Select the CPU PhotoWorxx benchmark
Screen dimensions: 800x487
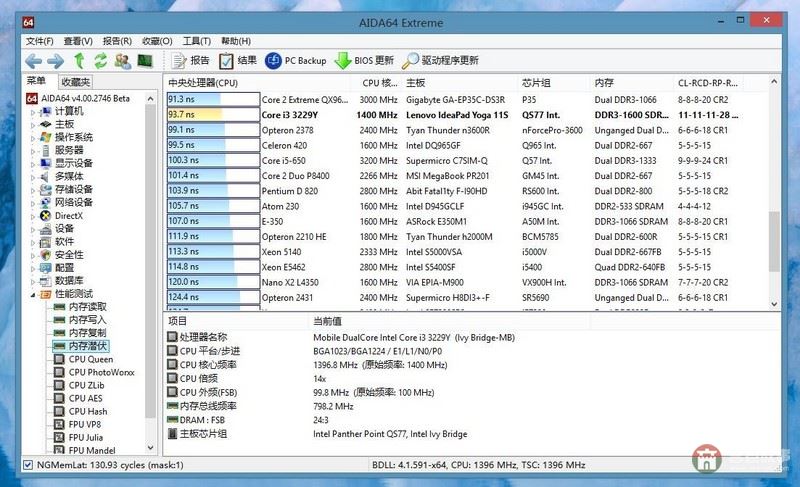pos(102,372)
